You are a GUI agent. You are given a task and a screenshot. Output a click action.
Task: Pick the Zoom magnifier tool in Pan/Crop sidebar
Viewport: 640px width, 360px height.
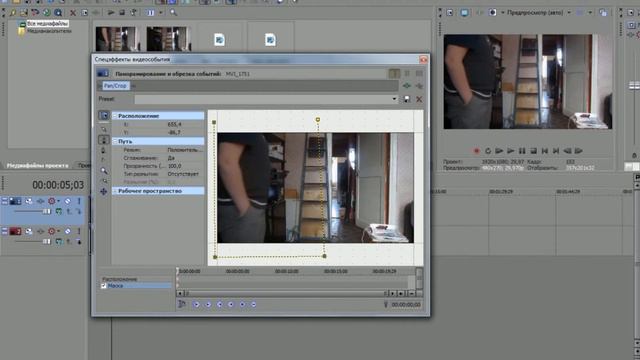coord(104,171)
